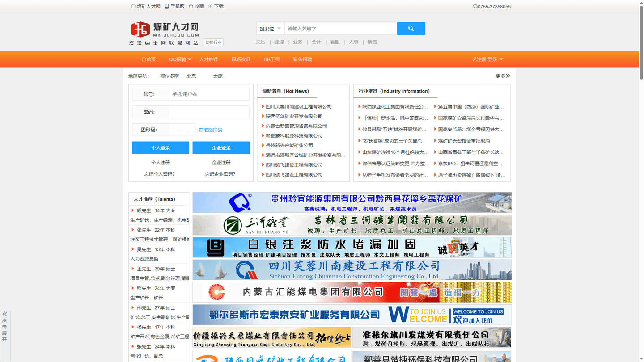Focus the 账号 username input field
Screen dimensions: 644x362
coord(209,94)
